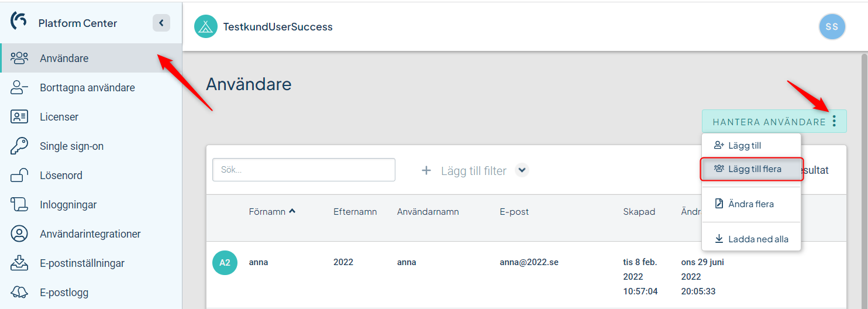
Task: Collapse the sidebar with the chevron button
Action: [161, 23]
